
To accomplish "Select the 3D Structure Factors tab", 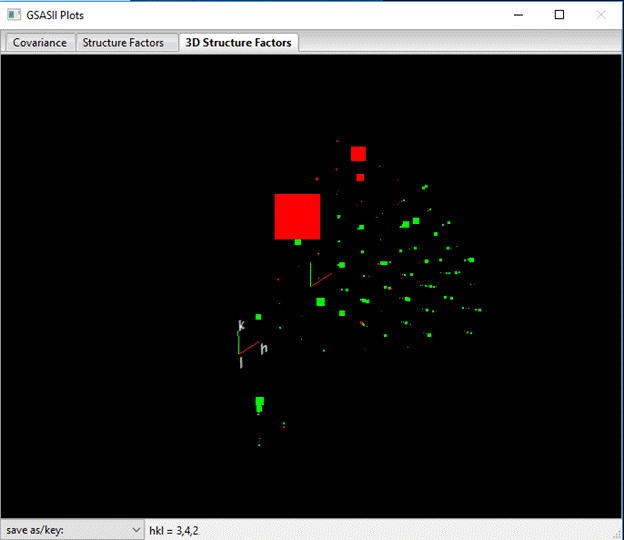I will (239, 43).
